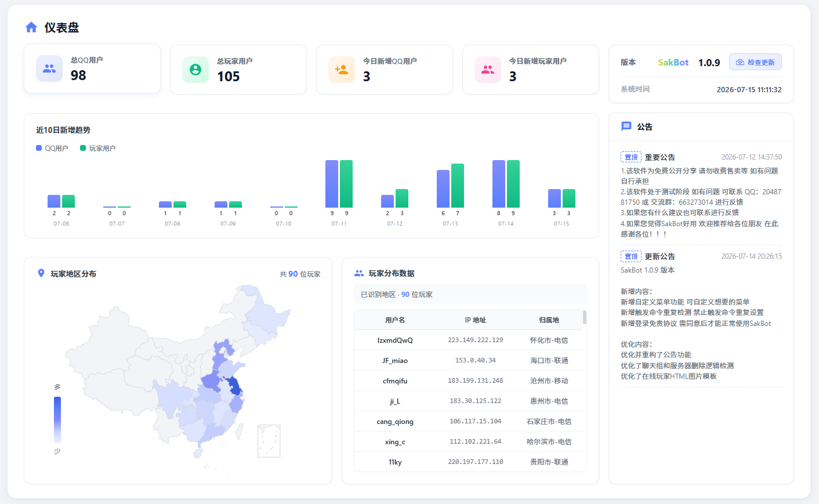Select the cang_qiong username cell
The height and width of the screenshot is (504, 819).
pos(395,422)
